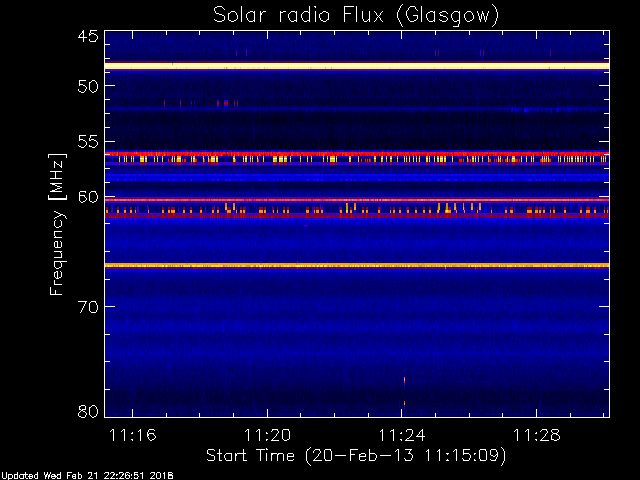Click the time tick label '11:20'
The image size is (640, 480).
point(267,435)
